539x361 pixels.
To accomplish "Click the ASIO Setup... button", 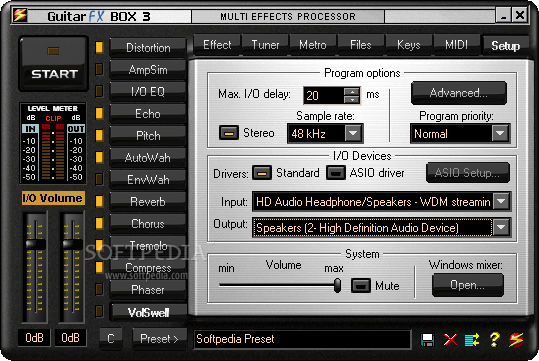I will 468,173.
